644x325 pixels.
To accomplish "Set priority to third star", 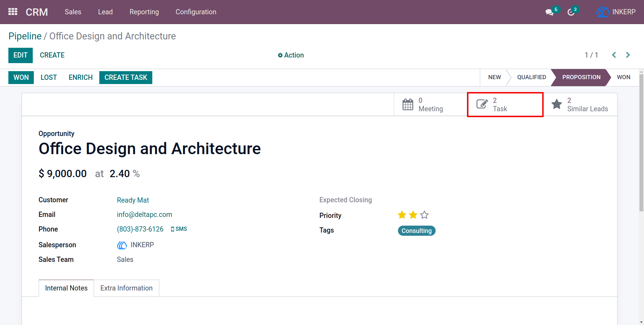I will point(424,215).
